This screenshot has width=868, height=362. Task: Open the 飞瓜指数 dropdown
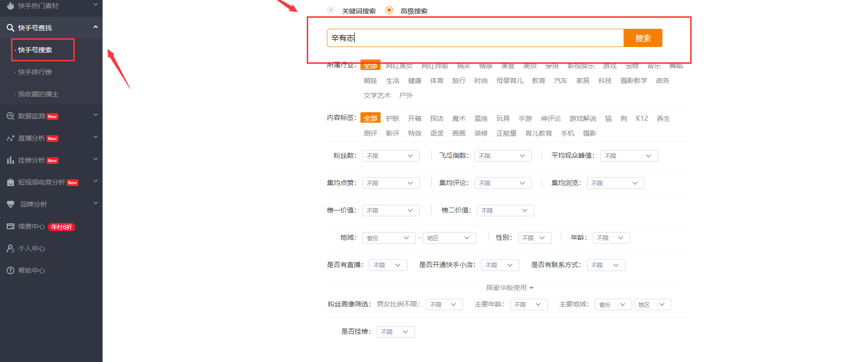coord(503,156)
